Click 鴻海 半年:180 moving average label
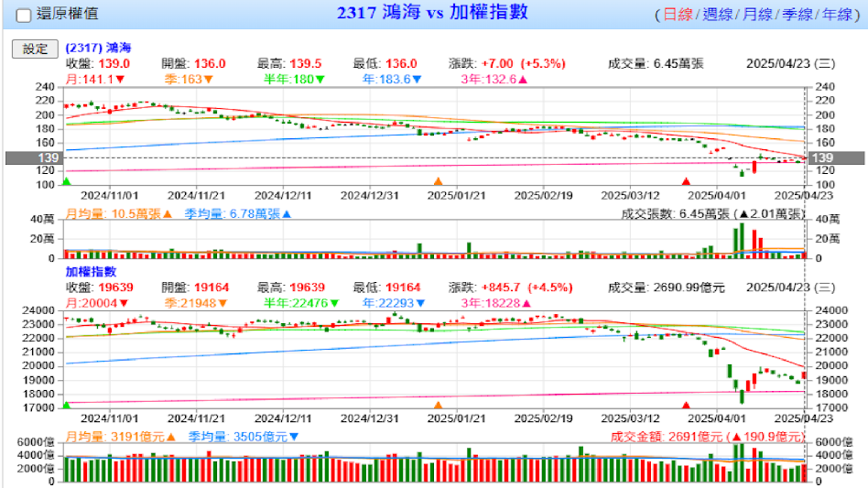Image resolution: width=868 pixels, height=488 pixels. click(x=294, y=79)
